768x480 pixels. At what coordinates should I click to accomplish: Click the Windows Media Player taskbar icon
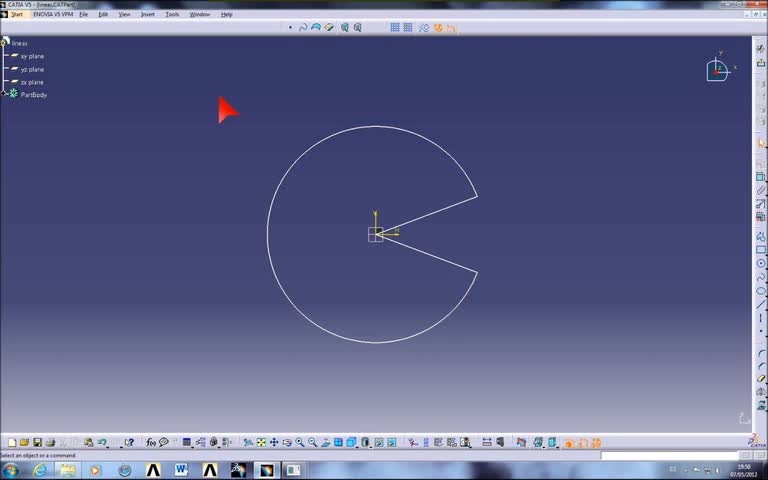pyautogui.click(x=96, y=471)
